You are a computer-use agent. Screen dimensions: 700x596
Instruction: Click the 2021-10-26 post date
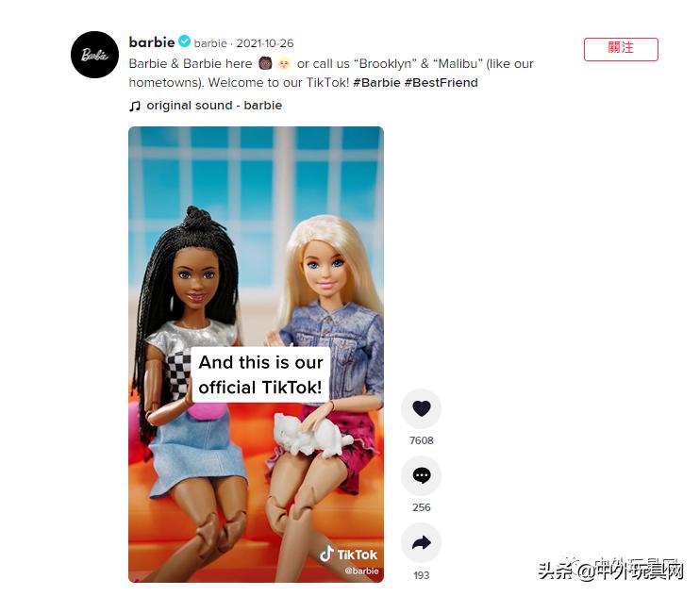(265, 43)
